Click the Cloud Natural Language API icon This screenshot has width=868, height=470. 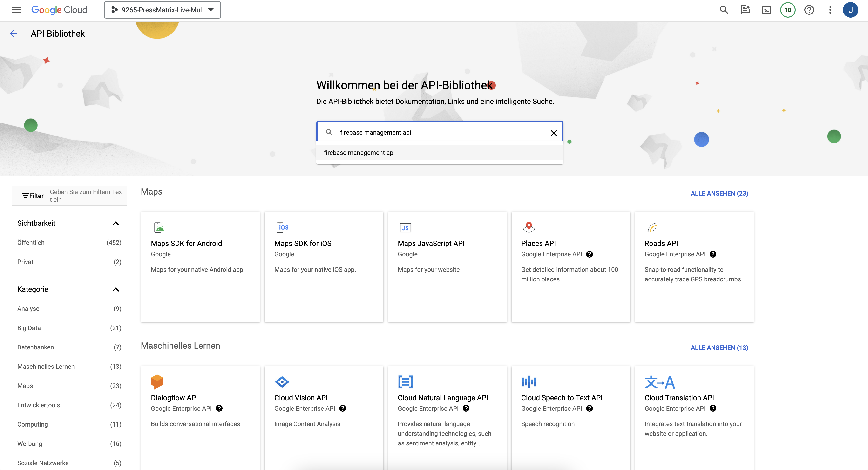tap(405, 382)
